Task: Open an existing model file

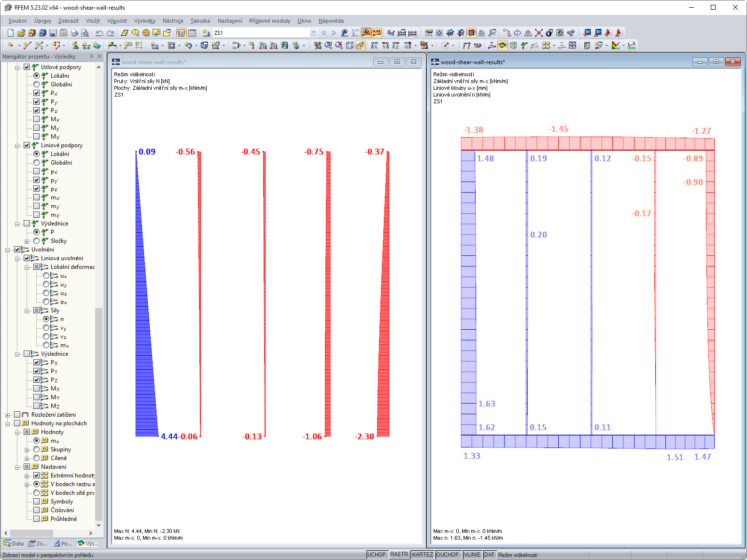Action: click(21, 33)
